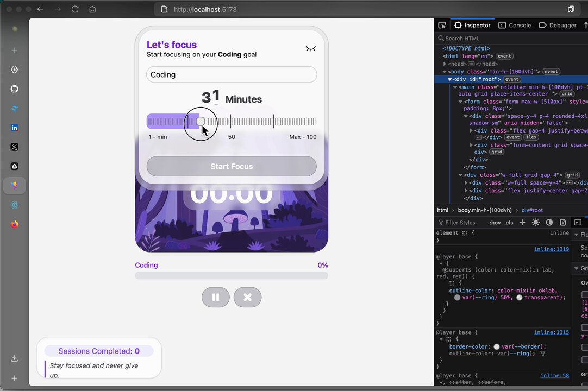Open the var(--ring) color swatch

click(x=457, y=297)
